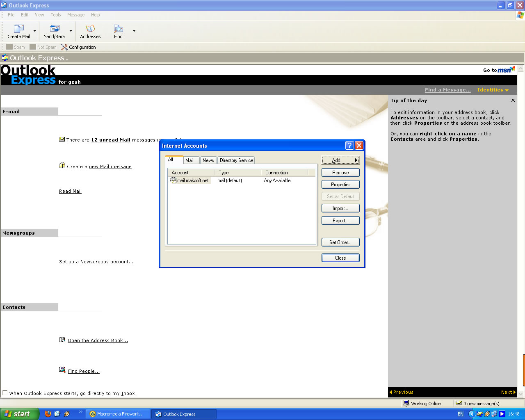This screenshot has height=420, width=525.
Task: Expand the quick launch overflow chevron
Action: 80,412
